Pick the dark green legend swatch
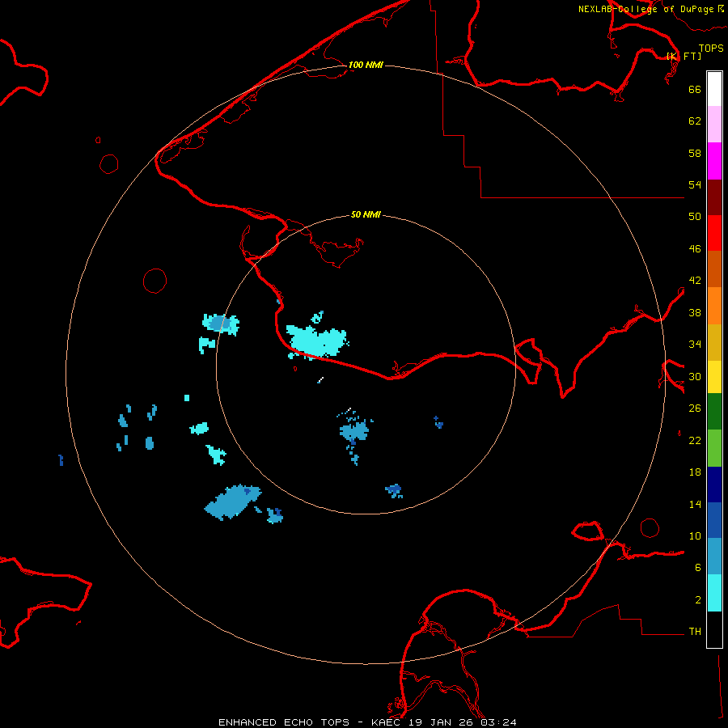The image size is (728, 728). 714,412
